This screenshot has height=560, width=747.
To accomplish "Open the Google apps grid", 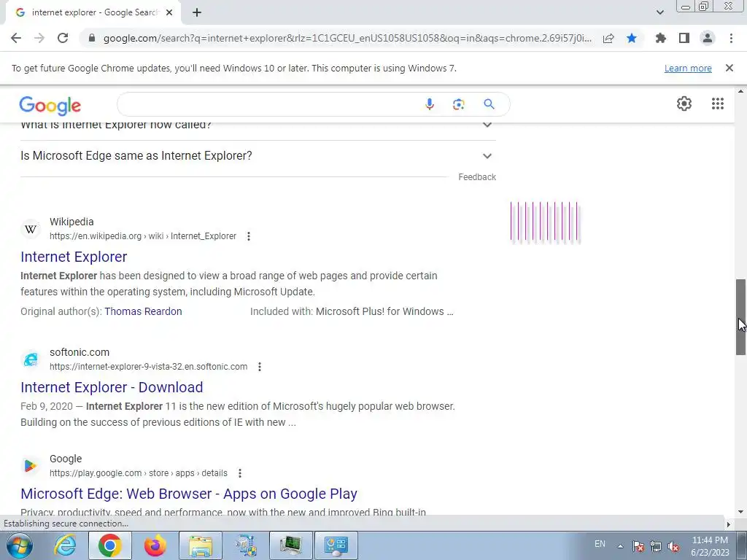I will pyautogui.click(x=718, y=104).
